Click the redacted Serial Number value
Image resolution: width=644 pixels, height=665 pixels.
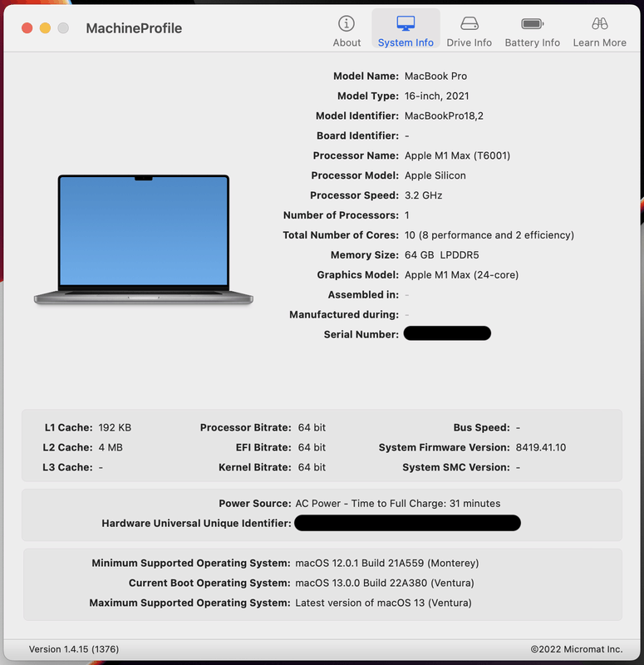pyautogui.click(x=447, y=333)
